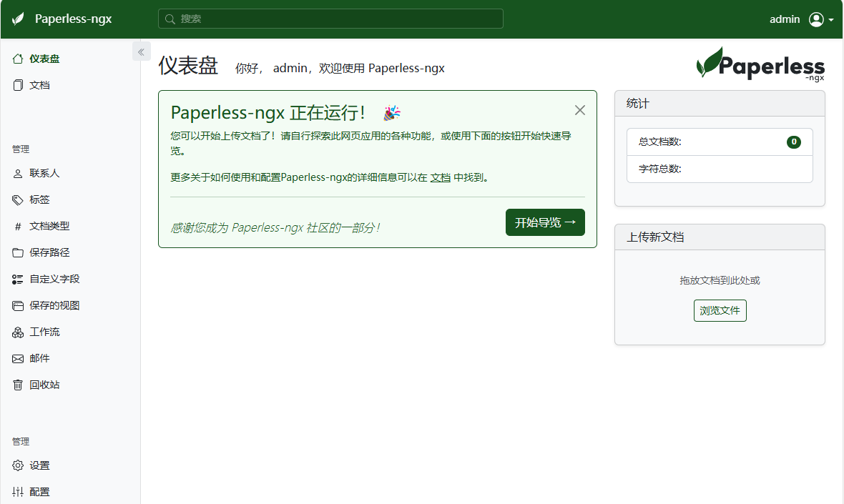
Task: Click the 统计 card header
Action: (x=720, y=103)
